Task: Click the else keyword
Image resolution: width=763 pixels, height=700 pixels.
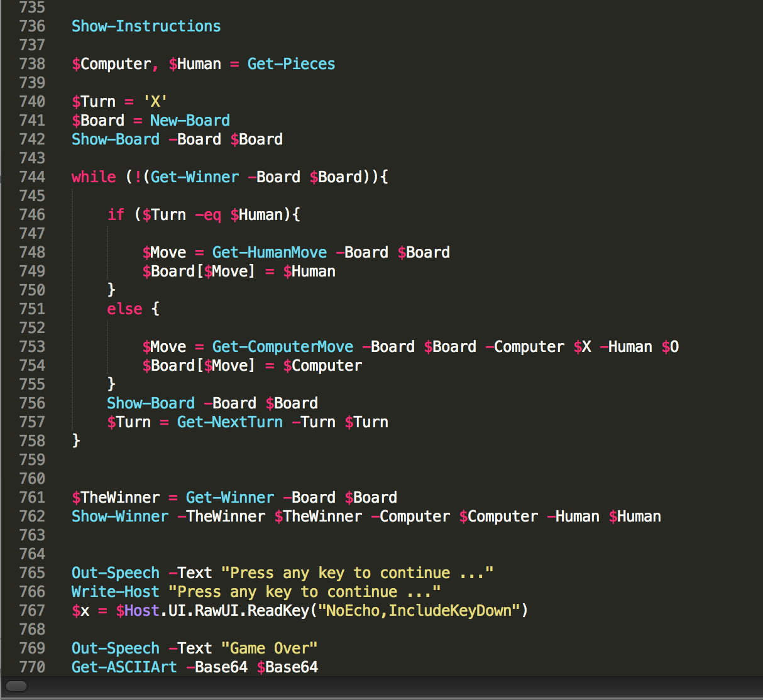Action: point(124,309)
